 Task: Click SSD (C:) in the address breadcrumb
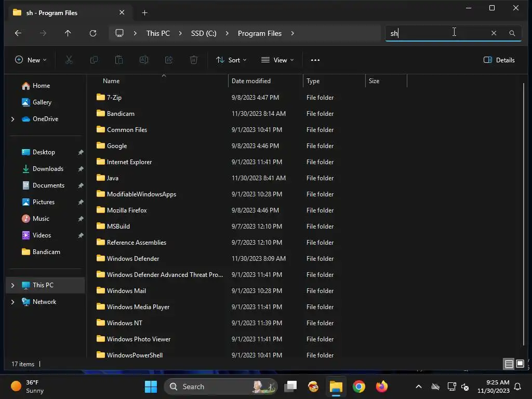click(204, 33)
